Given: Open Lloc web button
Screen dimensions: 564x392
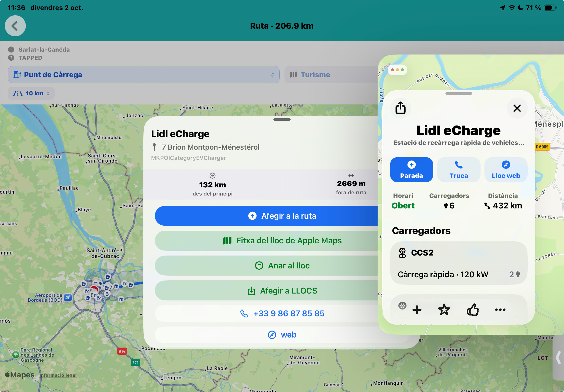Looking at the screenshot, I should click(x=506, y=170).
